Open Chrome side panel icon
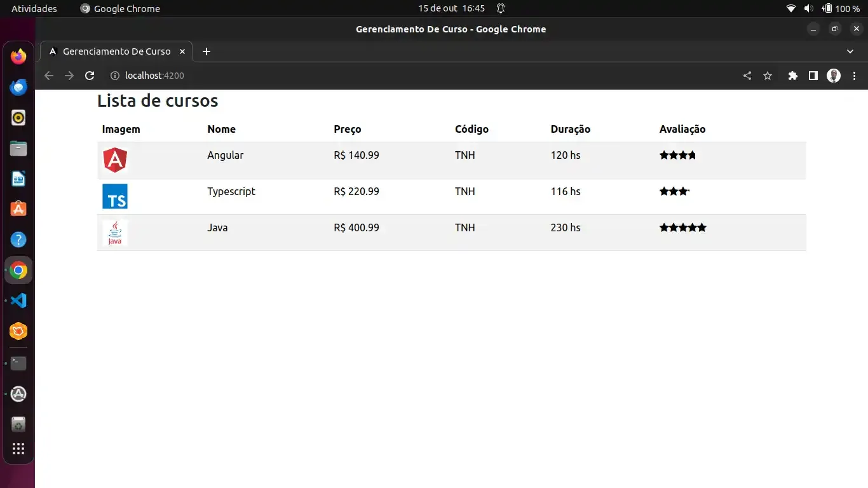868x488 pixels. (813, 76)
